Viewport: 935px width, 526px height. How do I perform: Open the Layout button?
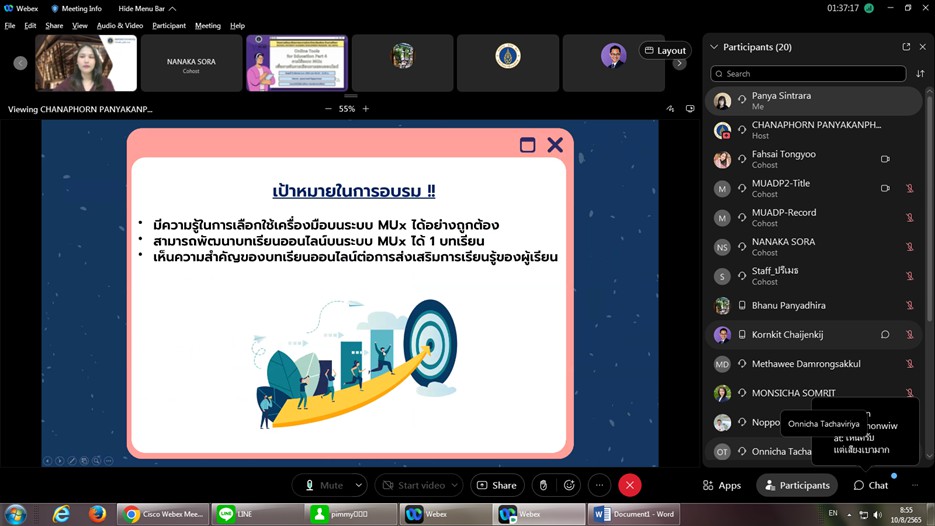point(665,50)
